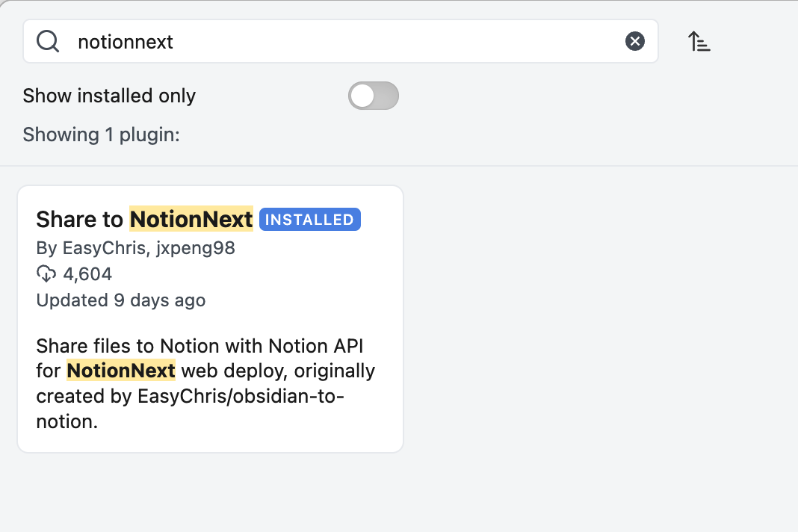Focus the search box containing "notionnext"
Image resolution: width=798 pixels, height=532 pixels.
pyautogui.click(x=344, y=42)
